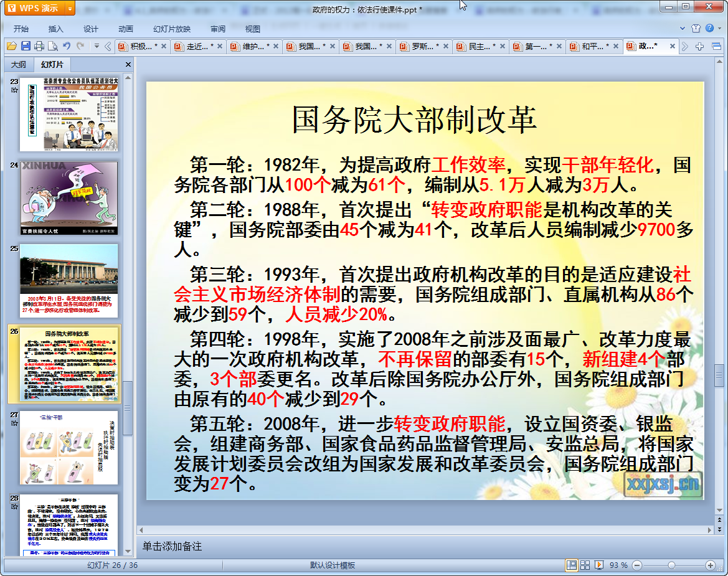Close the slide thumbnail pane
Viewport: 728px width, 576px height.
(x=128, y=65)
